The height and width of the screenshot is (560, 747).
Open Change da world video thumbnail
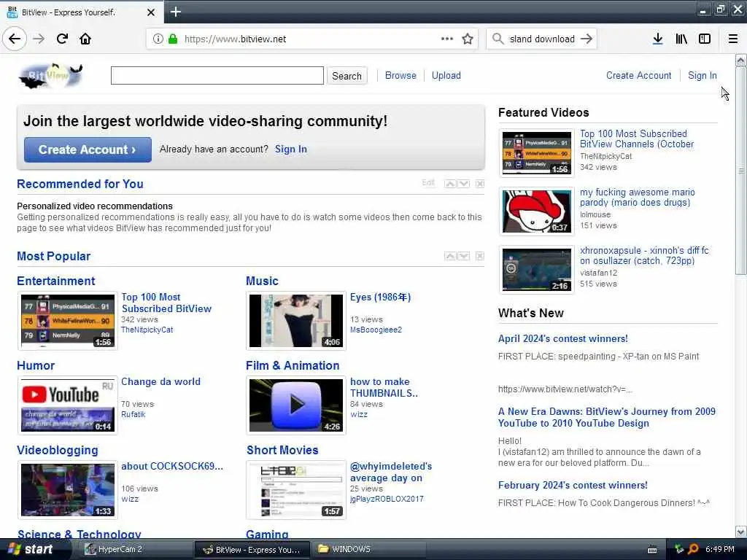click(68, 405)
